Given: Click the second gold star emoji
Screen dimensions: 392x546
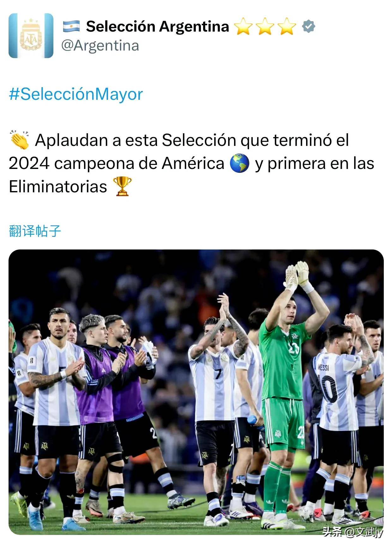Looking at the screenshot, I should pyautogui.click(x=265, y=26).
